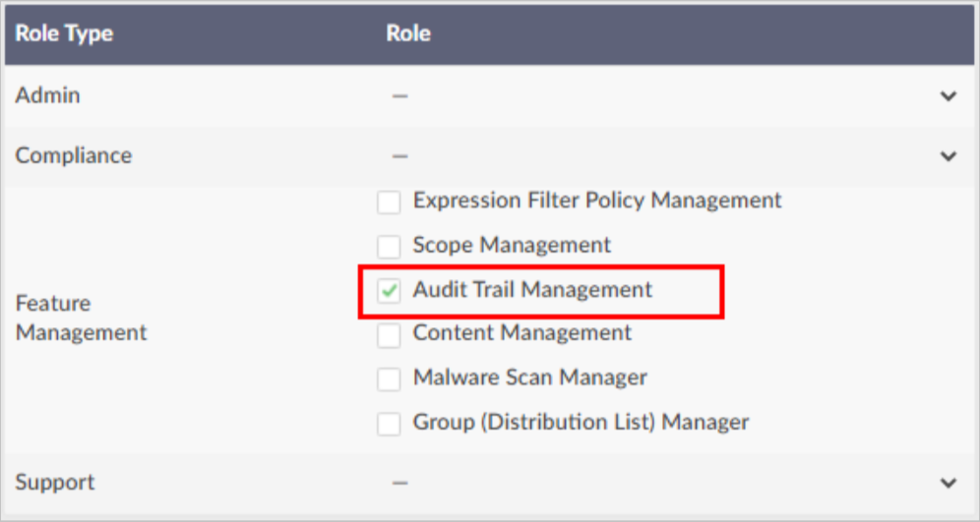Select the Admin role type row
Viewport: 980px width, 522px height.
(489, 95)
